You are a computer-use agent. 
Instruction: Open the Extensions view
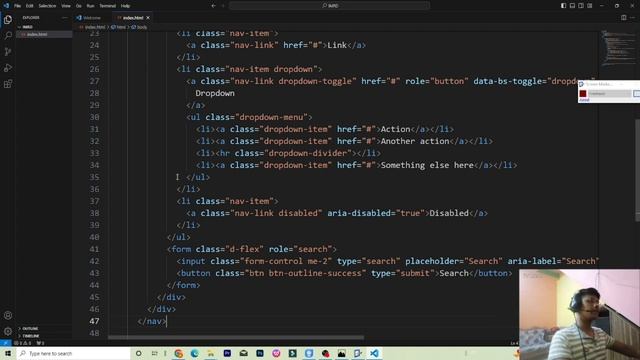[x=8, y=84]
